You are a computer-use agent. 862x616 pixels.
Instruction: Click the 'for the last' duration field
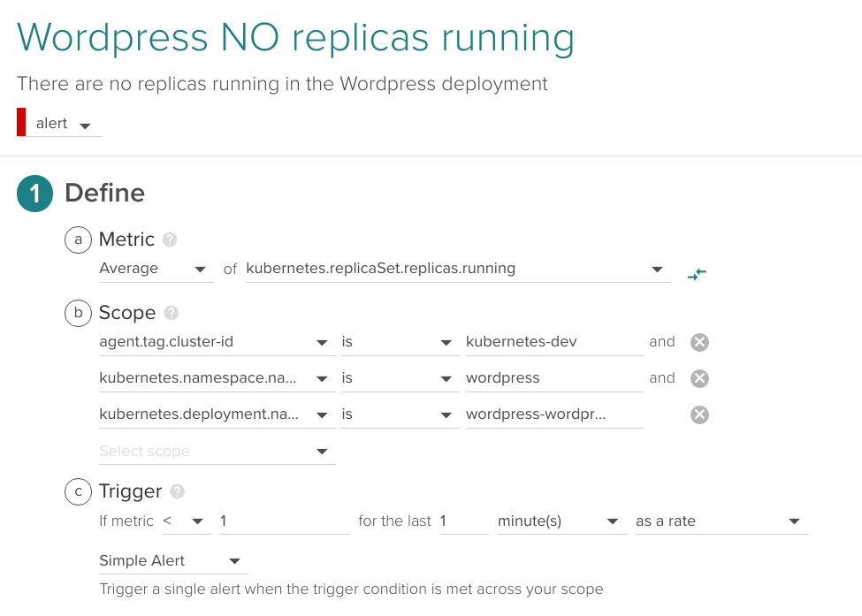point(464,521)
